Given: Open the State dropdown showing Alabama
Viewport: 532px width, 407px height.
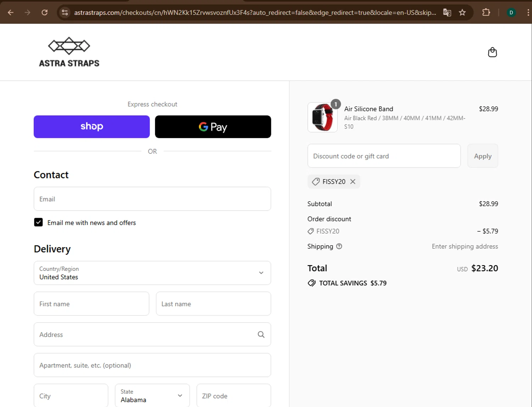Looking at the screenshot, I should (152, 396).
